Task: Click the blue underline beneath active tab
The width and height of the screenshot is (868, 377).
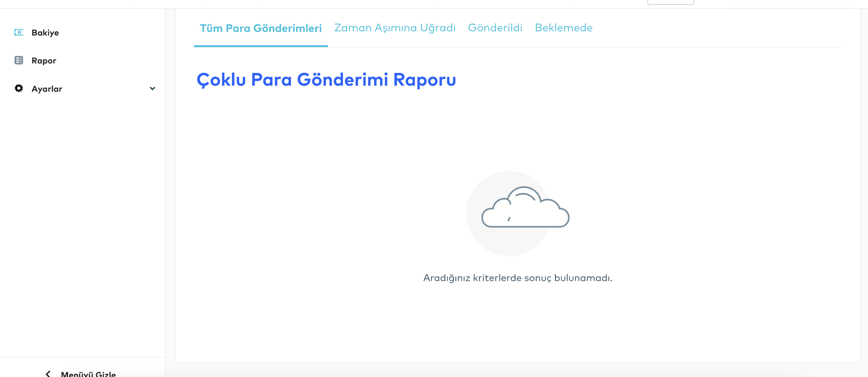Action: click(260, 46)
